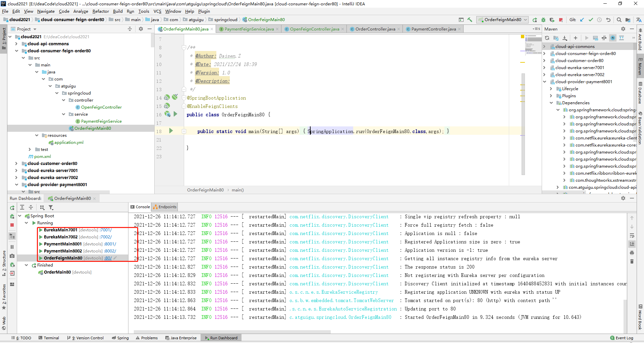Expand all in Run Dashboard toolbar
The width and height of the screenshot is (644, 343).
22,208
